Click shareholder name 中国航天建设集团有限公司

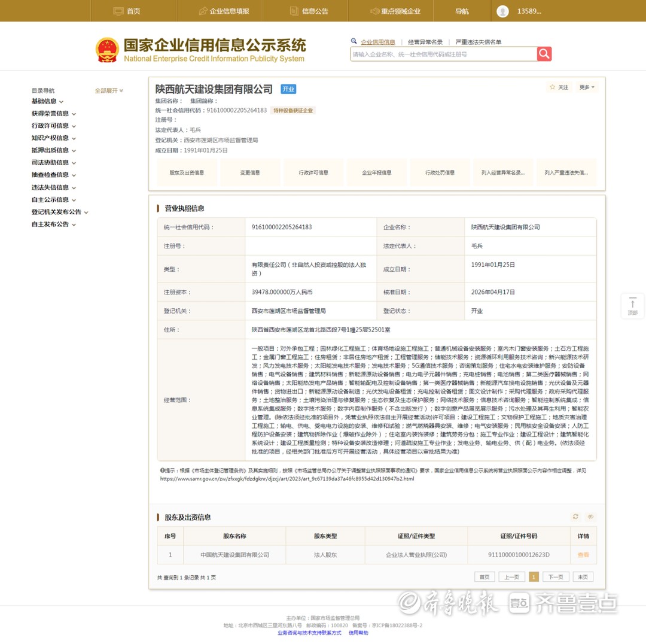[235, 555]
